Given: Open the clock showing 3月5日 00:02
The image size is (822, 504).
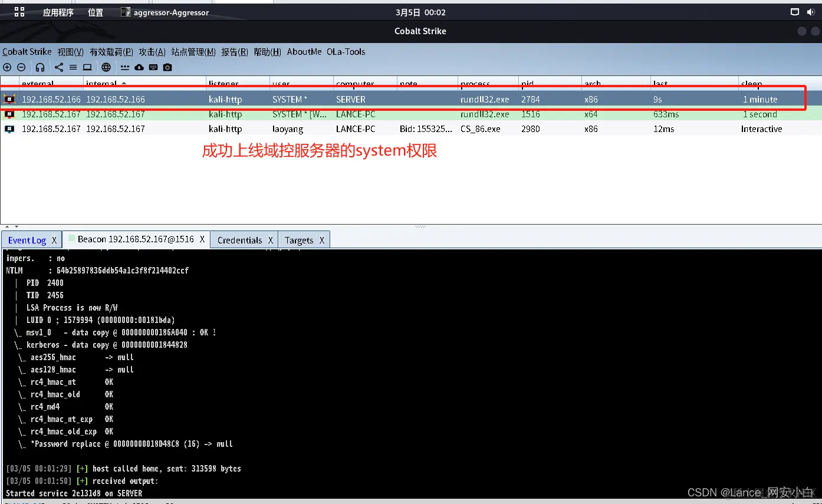Looking at the screenshot, I should point(420,12).
